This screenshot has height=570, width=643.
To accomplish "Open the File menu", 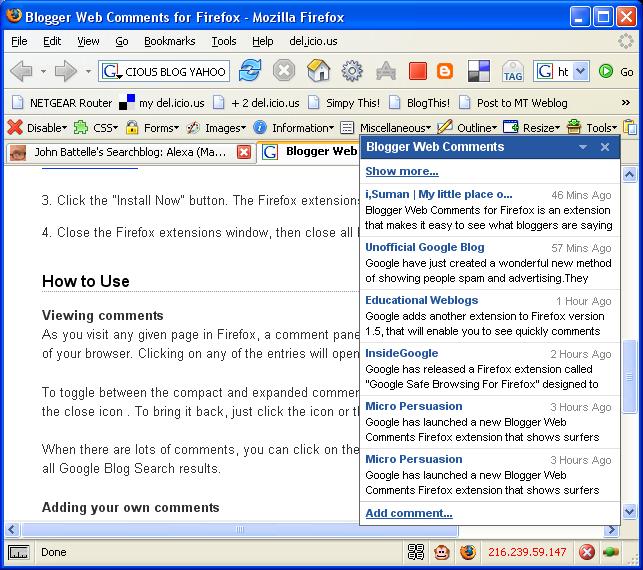I will point(19,41).
